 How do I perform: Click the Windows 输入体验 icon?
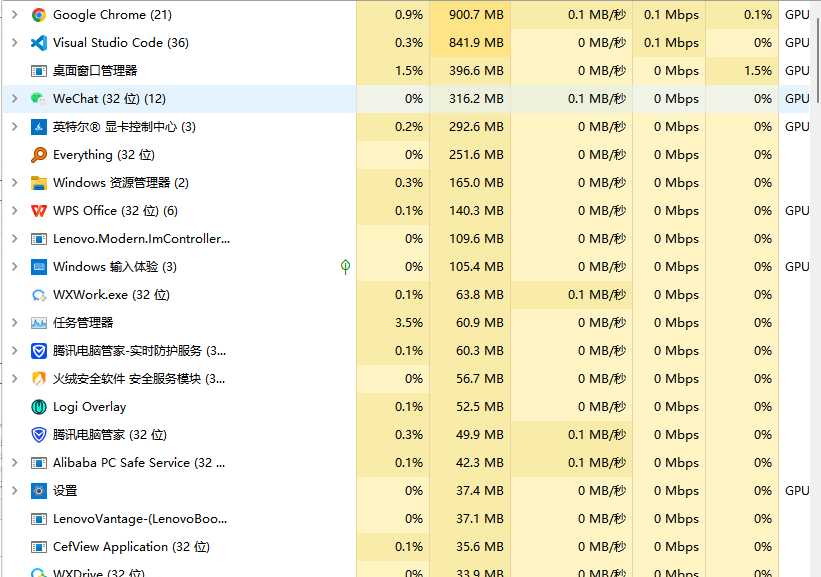click(39, 267)
